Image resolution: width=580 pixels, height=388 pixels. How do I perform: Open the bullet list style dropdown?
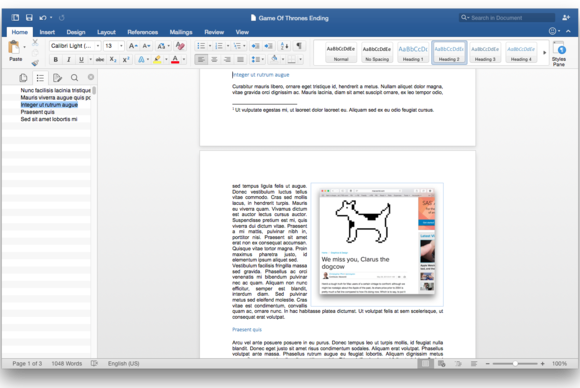coord(210,46)
